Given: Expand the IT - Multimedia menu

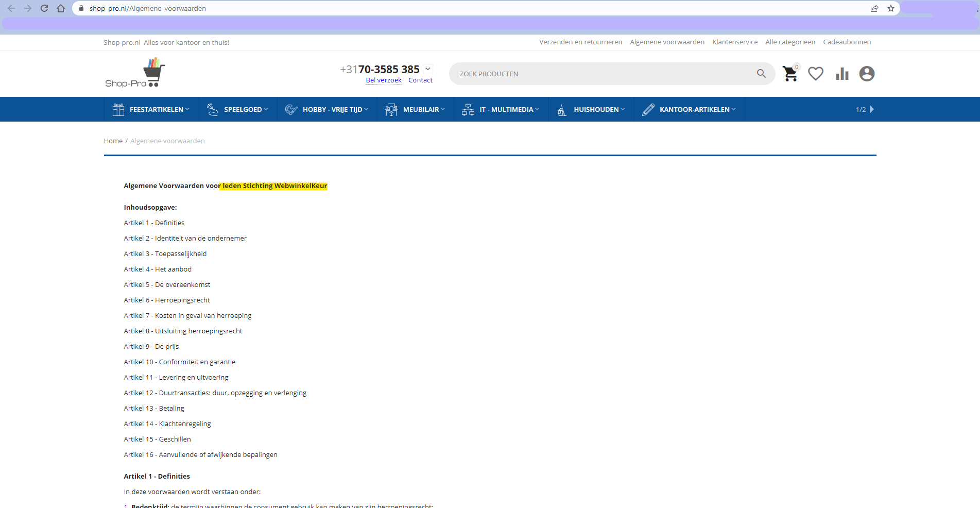Looking at the screenshot, I should pos(501,109).
